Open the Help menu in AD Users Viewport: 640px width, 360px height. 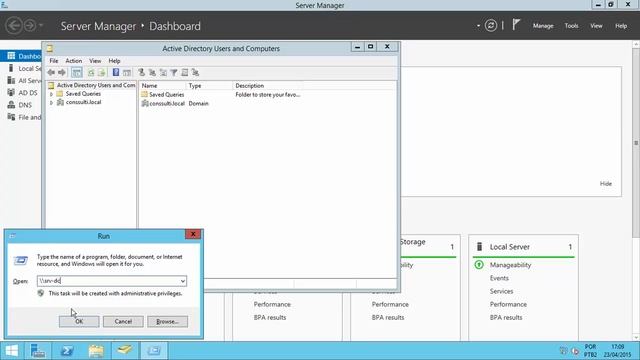pos(114,61)
